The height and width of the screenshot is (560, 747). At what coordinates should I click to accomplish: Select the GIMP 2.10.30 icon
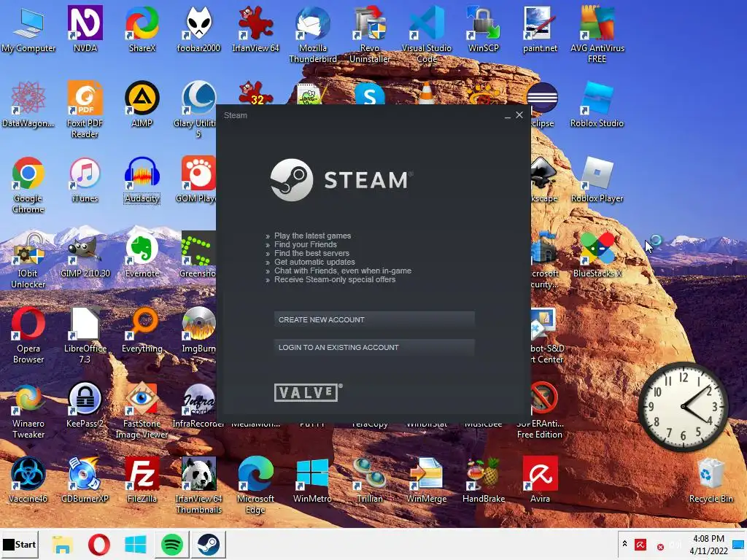[x=85, y=256]
